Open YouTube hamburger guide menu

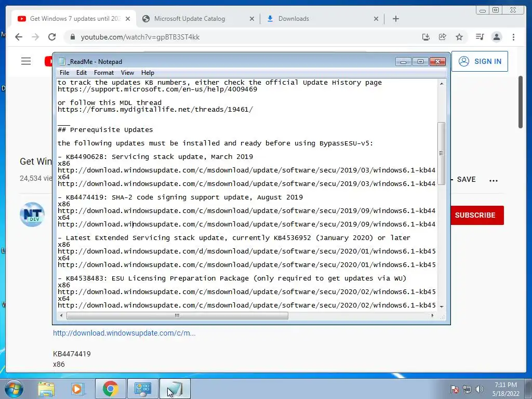tap(26, 61)
